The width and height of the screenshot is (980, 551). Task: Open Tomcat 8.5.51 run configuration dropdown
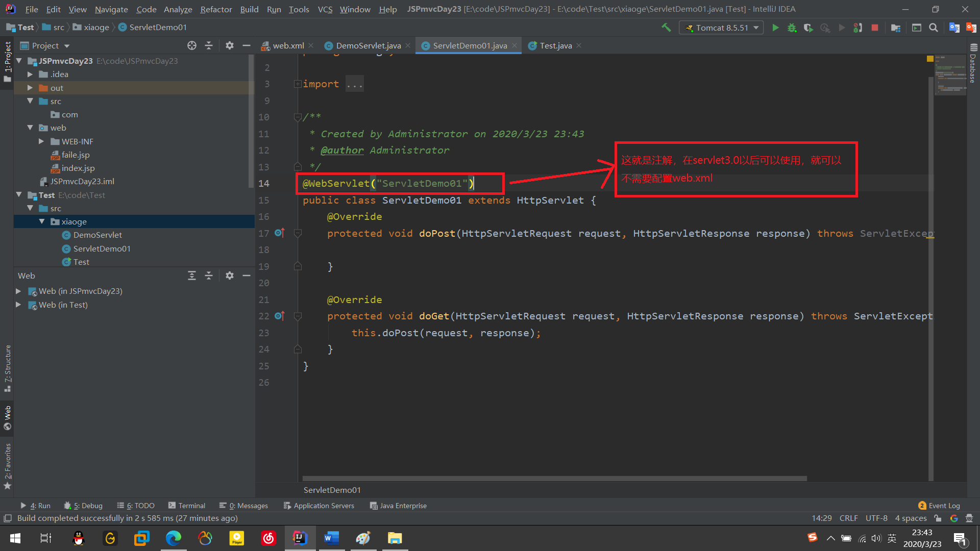(x=721, y=28)
